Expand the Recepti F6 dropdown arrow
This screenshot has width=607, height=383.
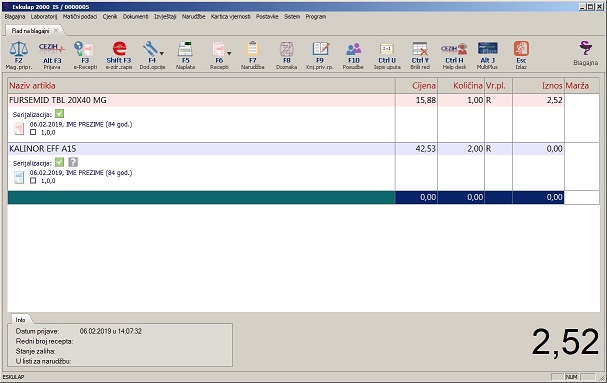pos(229,53)
